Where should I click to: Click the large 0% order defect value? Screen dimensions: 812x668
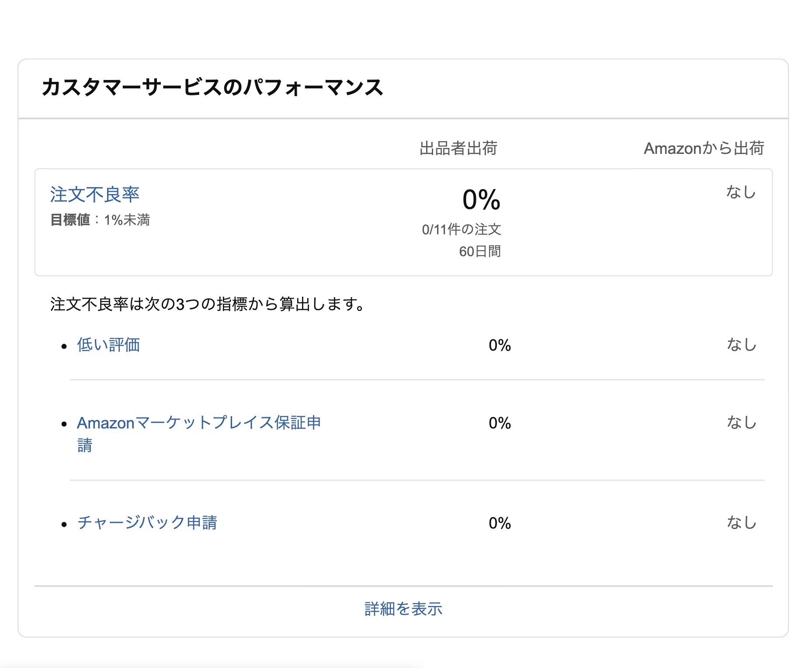(482, 200)
